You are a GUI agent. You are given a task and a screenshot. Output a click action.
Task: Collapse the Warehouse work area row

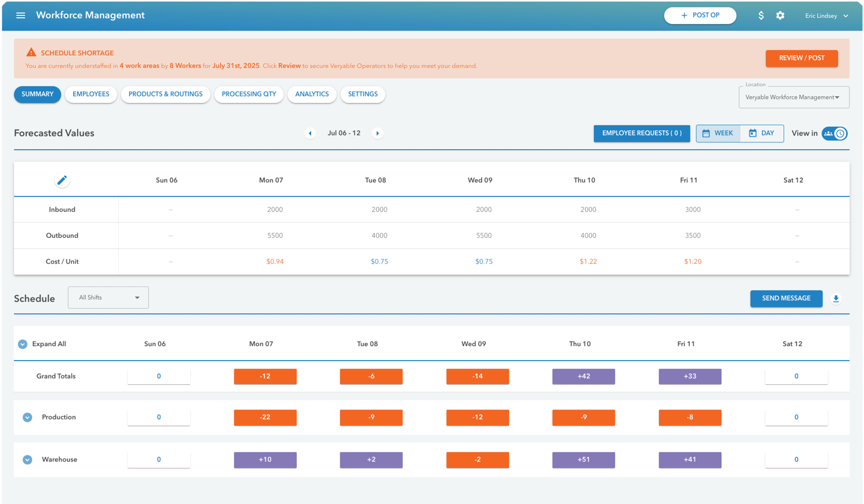pyautogui.click(x=27, y=460)
